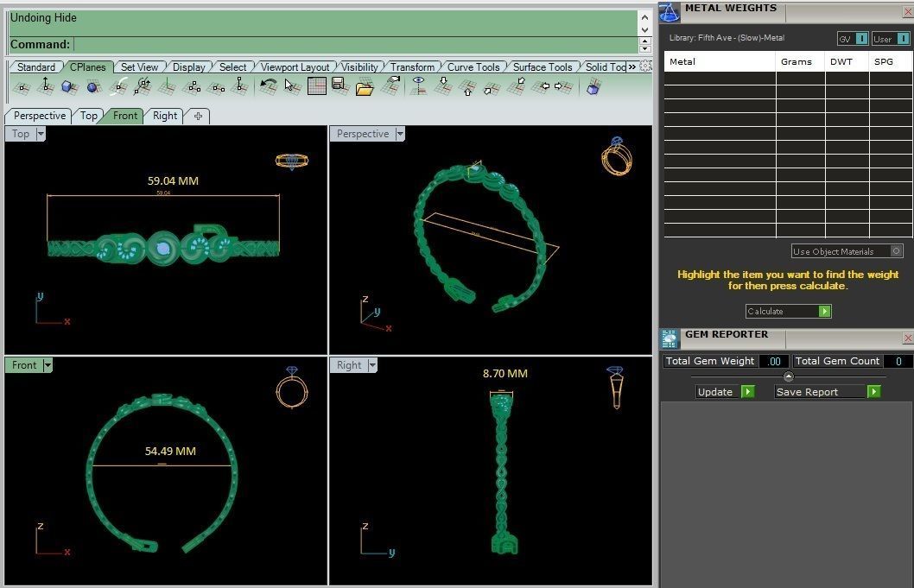
Task: Click command history scroll up arrow
Action: tap(644, 17)
